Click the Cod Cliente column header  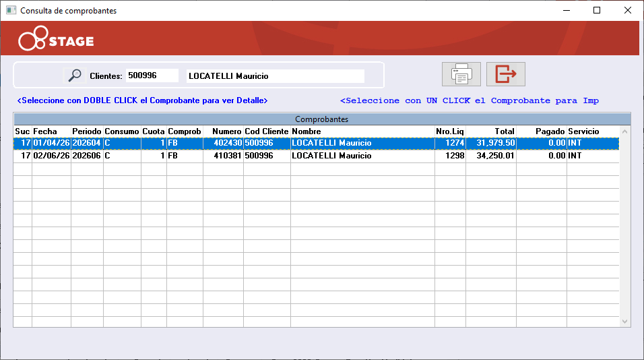pos(267,131)
